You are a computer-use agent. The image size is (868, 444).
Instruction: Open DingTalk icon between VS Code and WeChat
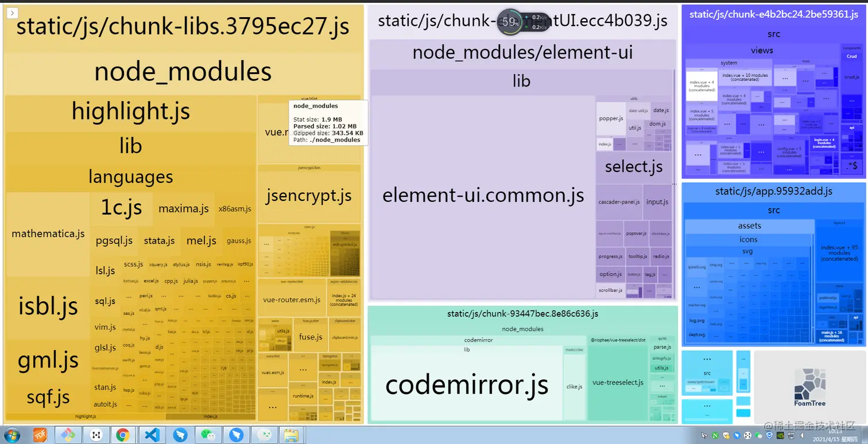[x=180, y=435]
